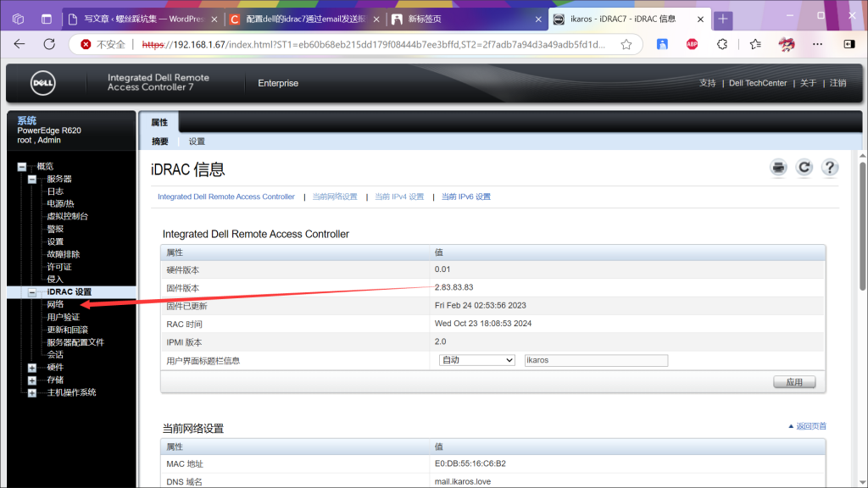Open the Dell TechCenter link
Viewport: 868px width, 488px height.
pos(758,83)
